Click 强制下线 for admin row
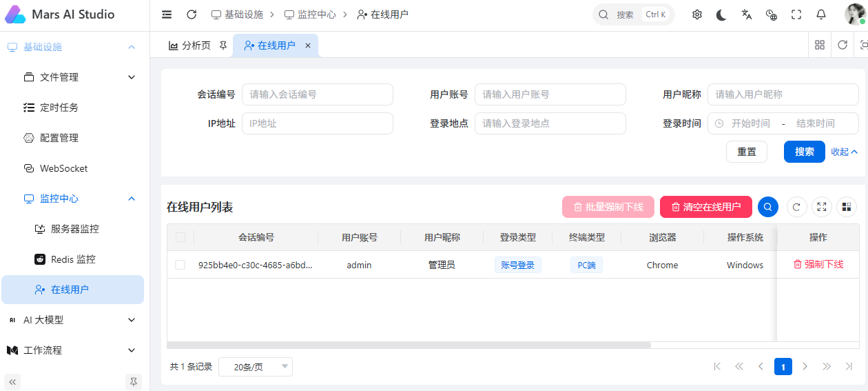Viewport: 868px width, 391px height. [818, 265]
